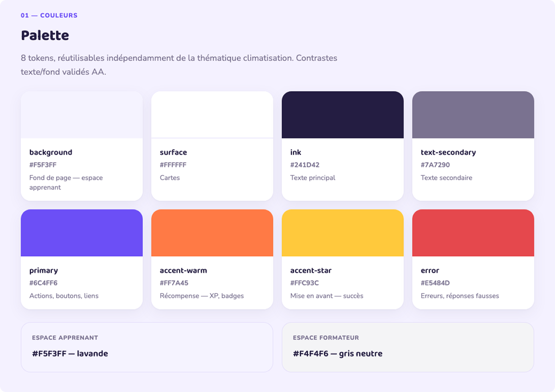The height and width of the screenshot is (392, 555).
Task: Click the text-secondary token name
Action: pyautogui.click(x=448, y=152)
